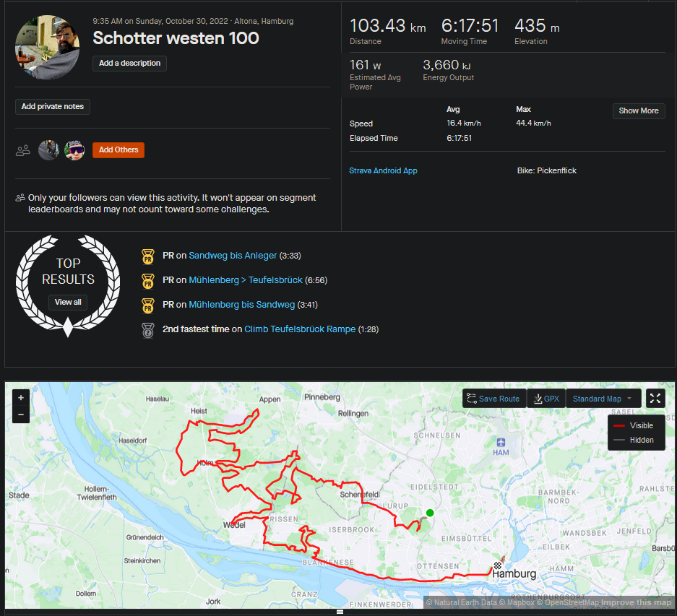Viewport: 677px width, 616px height.
Task: Open Mühlenberg > Teufelsbrück segment link
Action: pyautogui.click(x=246, y=280)
